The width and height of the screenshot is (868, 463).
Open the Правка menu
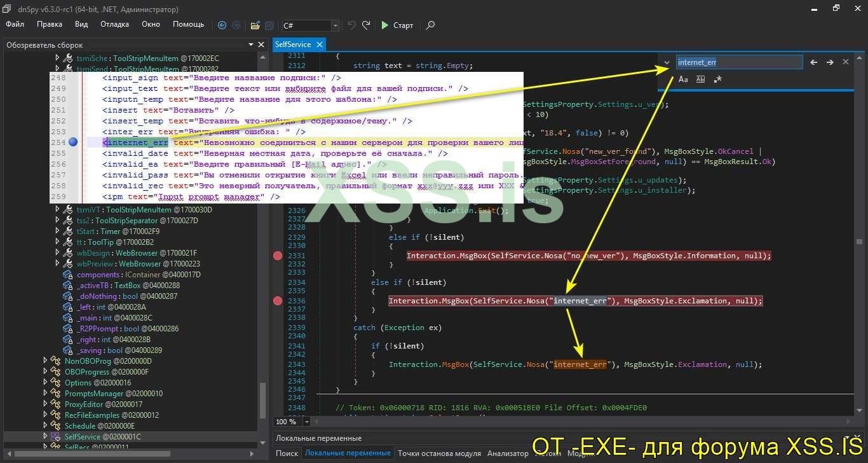tap(50, 24)
